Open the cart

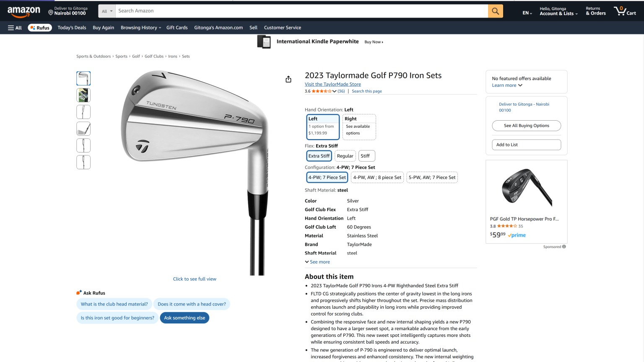point(624,11)
